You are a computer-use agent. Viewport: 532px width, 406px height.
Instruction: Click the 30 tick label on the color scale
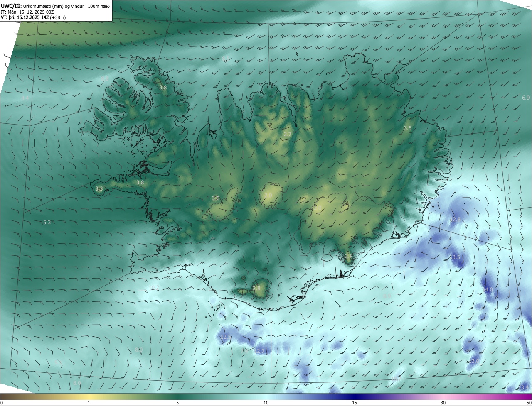443,403
